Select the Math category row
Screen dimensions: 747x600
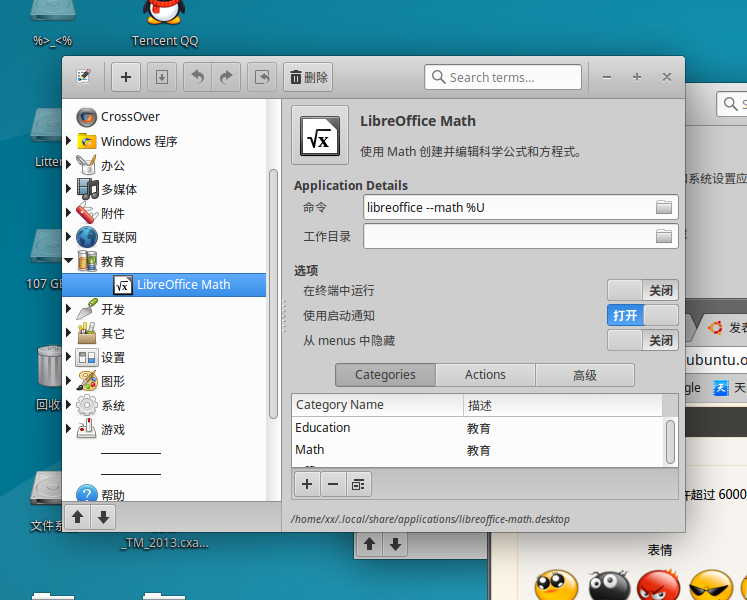(477, 450)
